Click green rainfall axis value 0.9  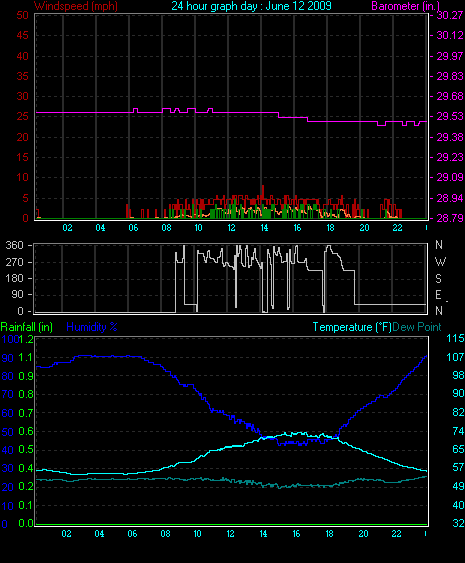click(25, 376)
